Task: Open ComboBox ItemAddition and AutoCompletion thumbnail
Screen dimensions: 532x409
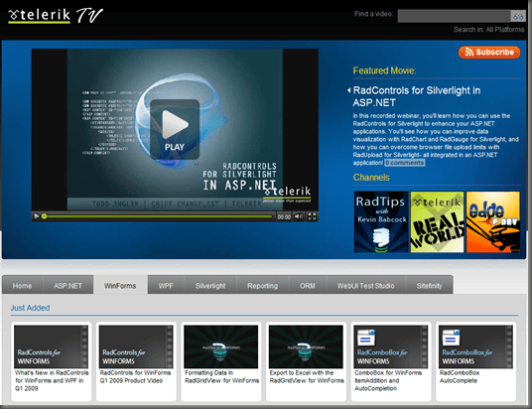Action: [391, 346]
